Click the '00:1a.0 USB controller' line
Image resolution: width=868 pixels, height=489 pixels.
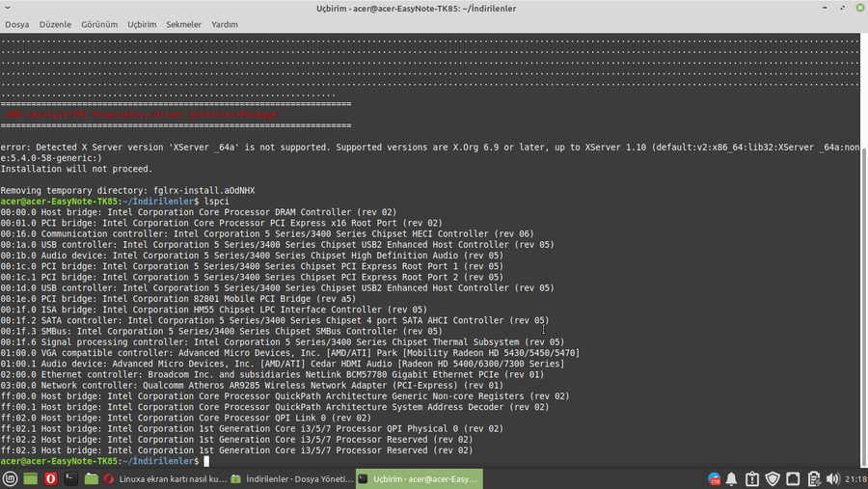click(x=278, y=245)
